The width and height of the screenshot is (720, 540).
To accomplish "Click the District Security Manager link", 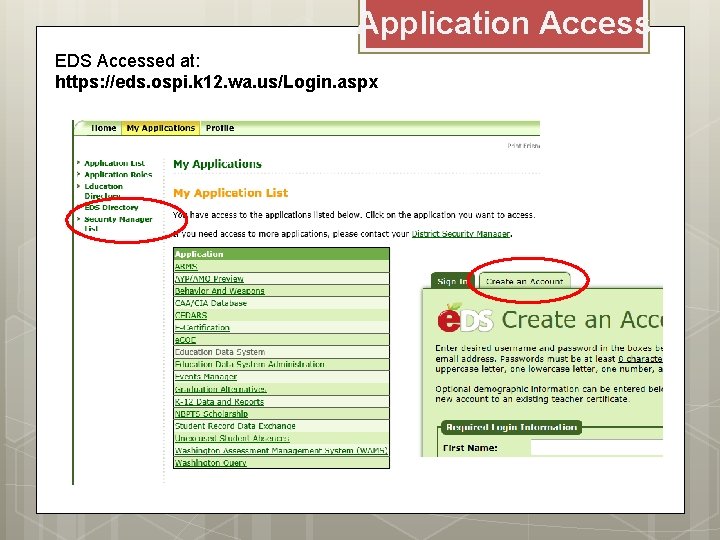I will click(x=461, y=234).
